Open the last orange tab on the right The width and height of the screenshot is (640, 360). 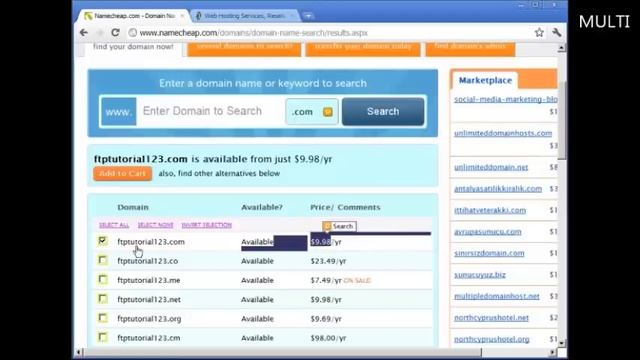[470, 48]
